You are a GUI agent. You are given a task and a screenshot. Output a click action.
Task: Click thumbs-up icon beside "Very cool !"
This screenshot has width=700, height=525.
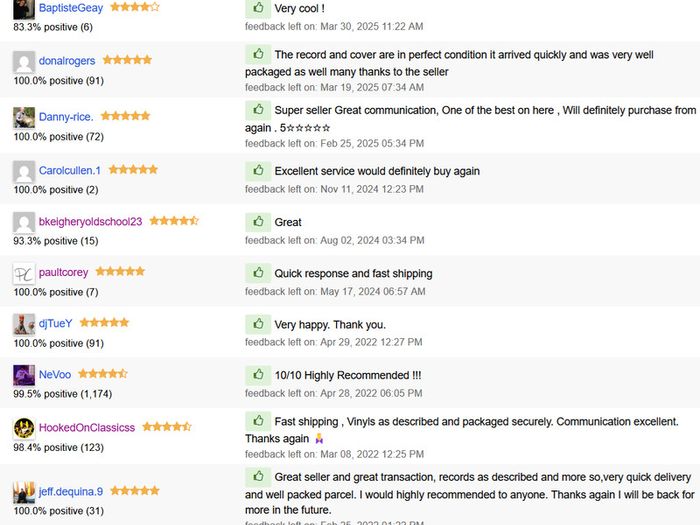[x=258, y=8]
